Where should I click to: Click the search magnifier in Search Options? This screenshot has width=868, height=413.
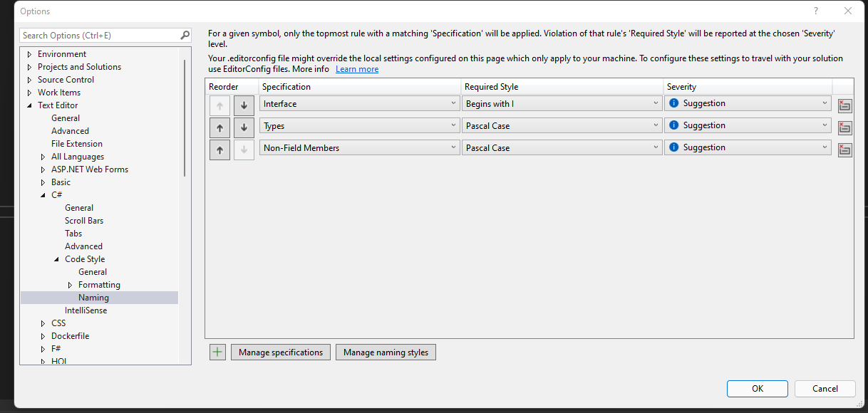click(x=185, y=35)
